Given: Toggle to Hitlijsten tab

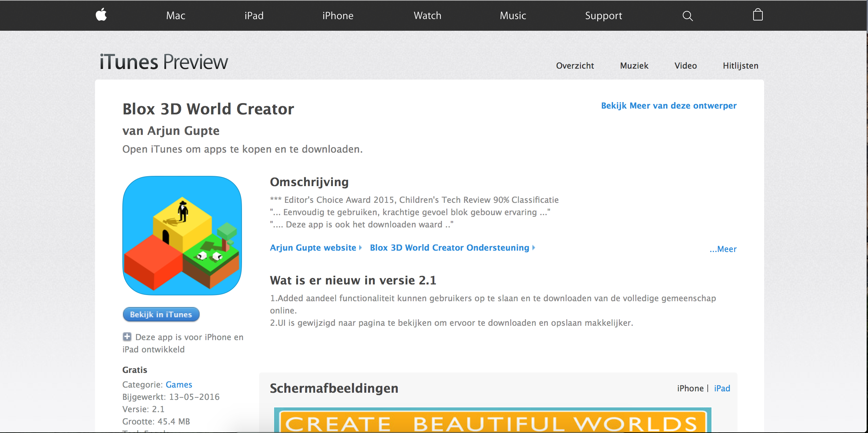Looking at the screenshot, I should point(741,66).
